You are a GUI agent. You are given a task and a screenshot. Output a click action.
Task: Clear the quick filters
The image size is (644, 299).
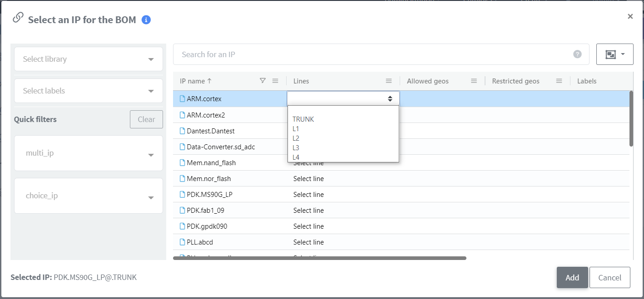pos(146,119)
